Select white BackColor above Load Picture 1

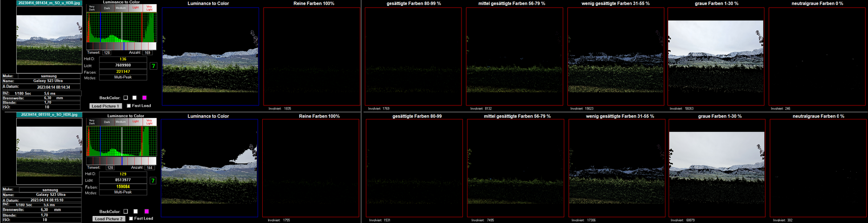pyautogui.click(x=135, y=98)
